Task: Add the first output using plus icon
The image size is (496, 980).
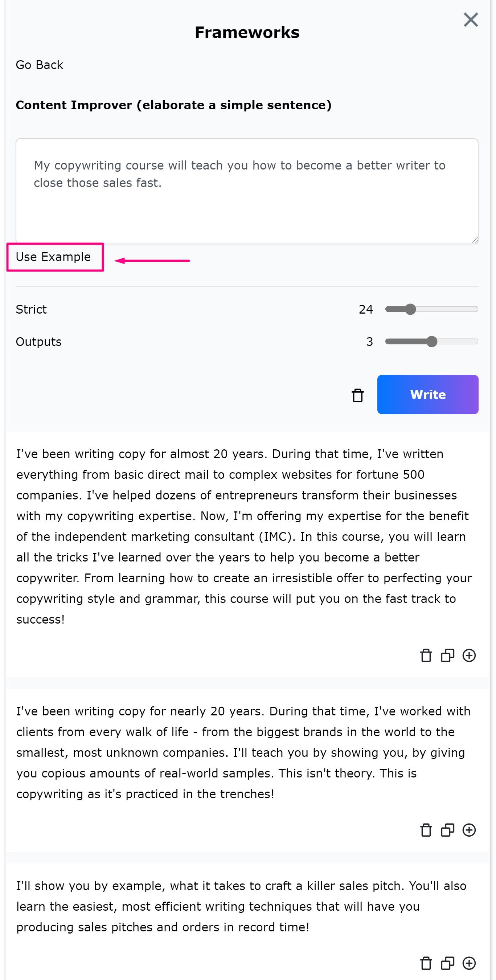Action: coord(469,656)
